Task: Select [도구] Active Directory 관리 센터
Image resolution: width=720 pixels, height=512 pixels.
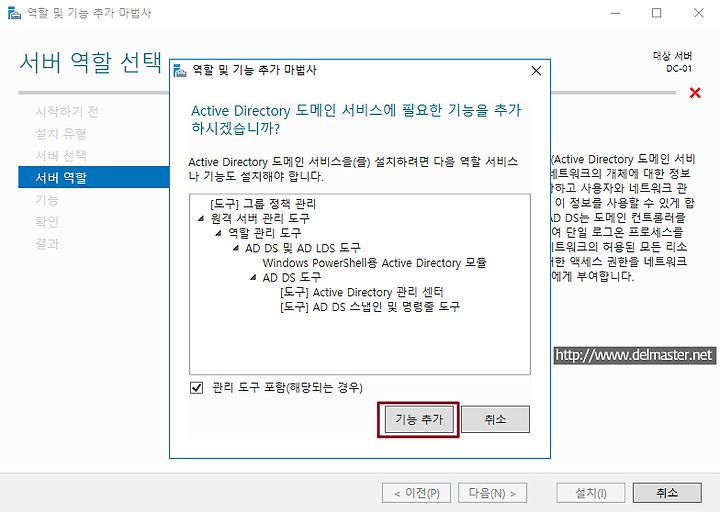Action: pyautogui.click(x=362, y=292)
